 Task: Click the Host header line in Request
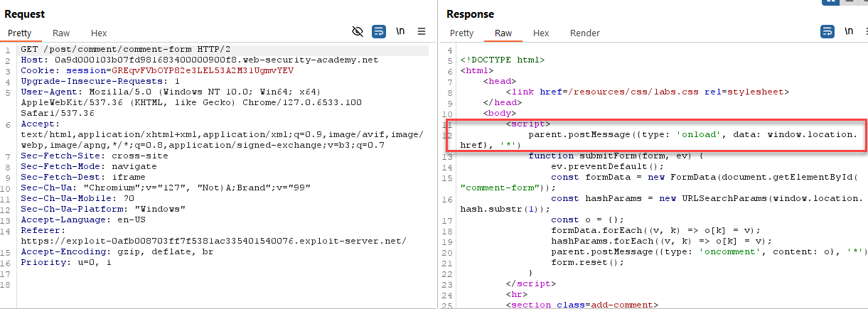pos(199,60)
